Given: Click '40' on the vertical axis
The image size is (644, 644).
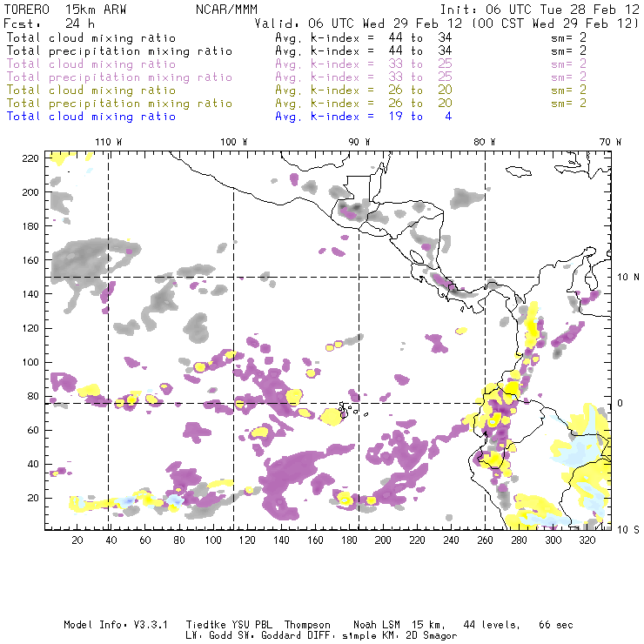Looking at the screenshot, I should pos(33,464).
